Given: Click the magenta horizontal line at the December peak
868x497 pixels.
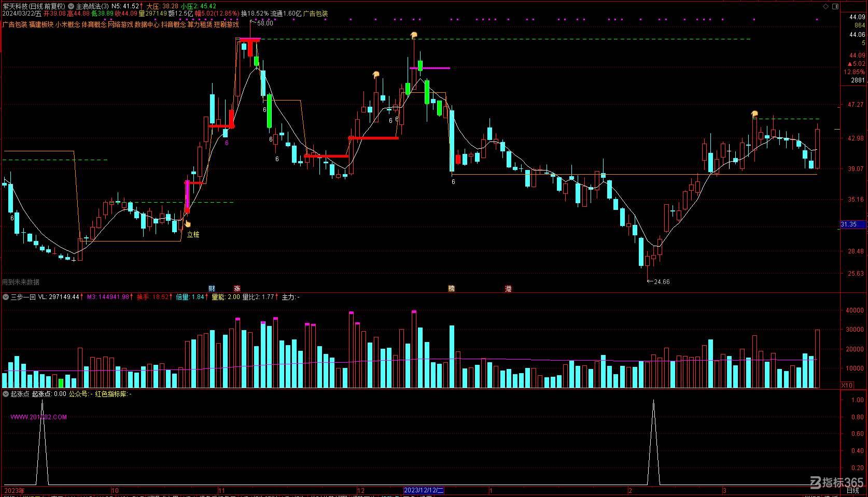Looking at the screenshot, I should tap(430, 68).
